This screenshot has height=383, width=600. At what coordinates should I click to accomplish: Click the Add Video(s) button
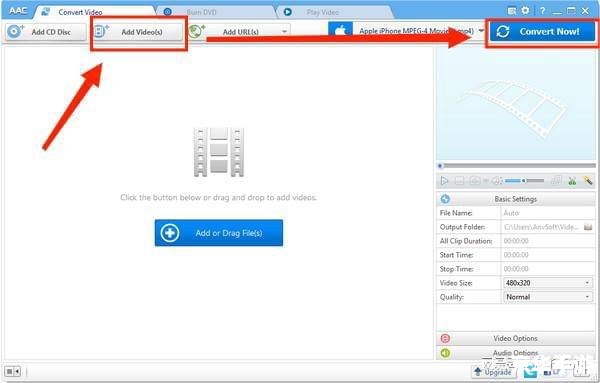point(138,32)
